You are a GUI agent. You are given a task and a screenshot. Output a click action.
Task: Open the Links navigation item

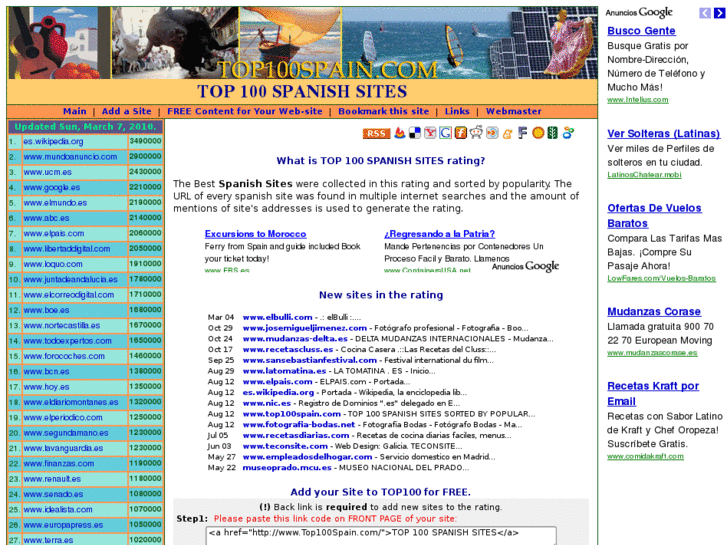click(457, 111)
